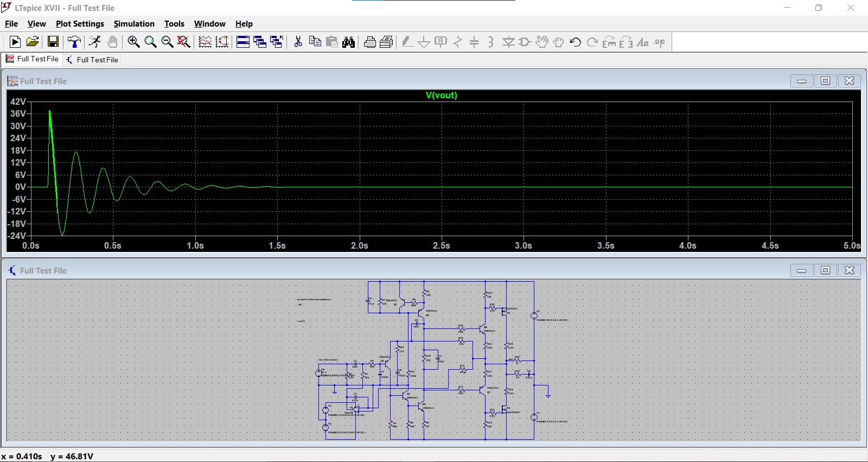Click the Close all windows toolbar icon
Image resolution: width=868 pixels, height=462 pixels.
point(277,42)
